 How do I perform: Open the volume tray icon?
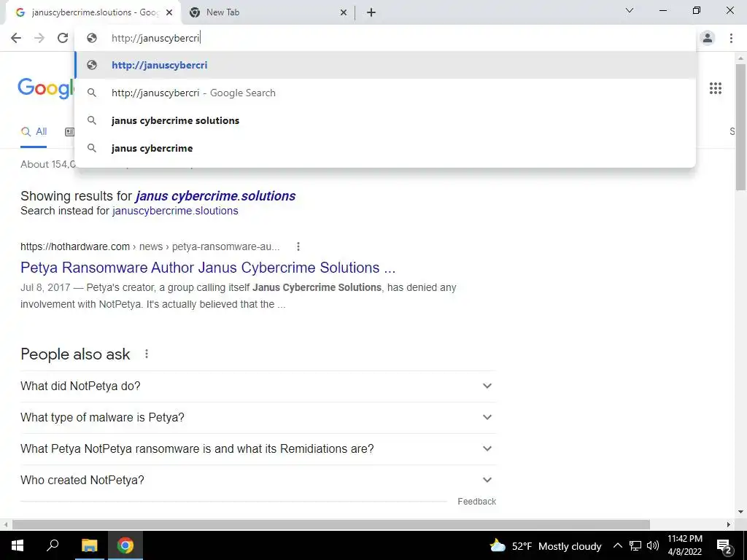[x=653, y=545]
